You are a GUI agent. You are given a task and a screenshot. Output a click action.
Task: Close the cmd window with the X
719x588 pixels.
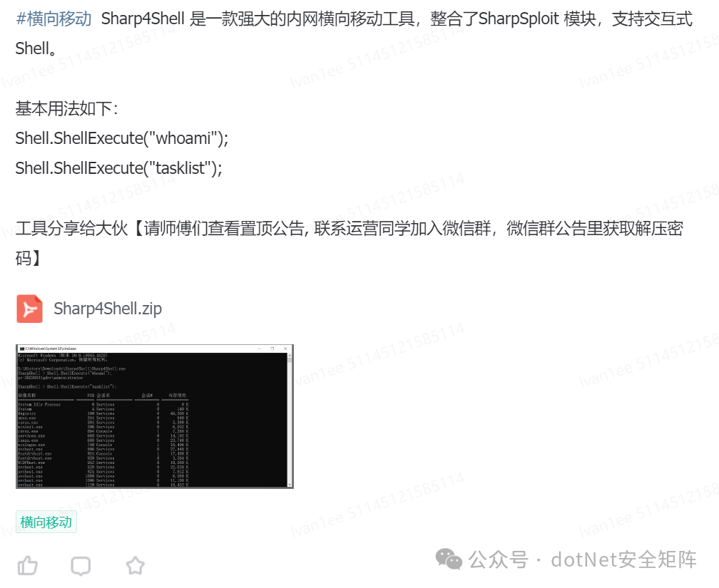[x=285, y=349]
